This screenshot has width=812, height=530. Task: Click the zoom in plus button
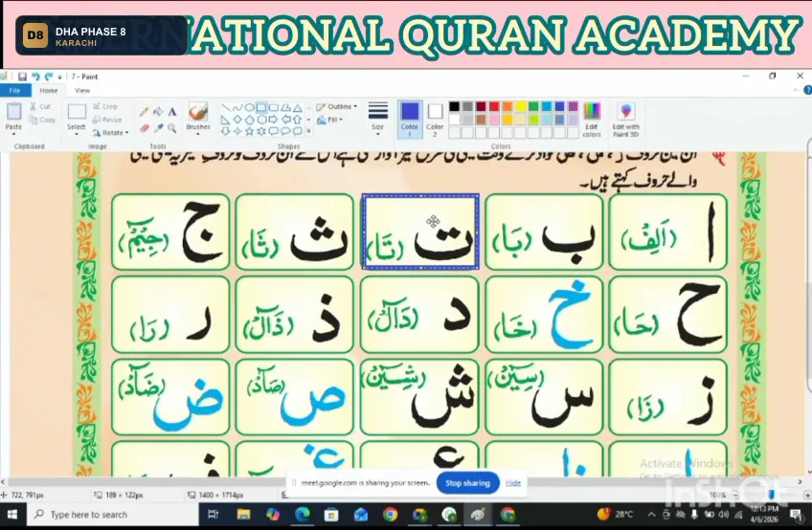807,496
